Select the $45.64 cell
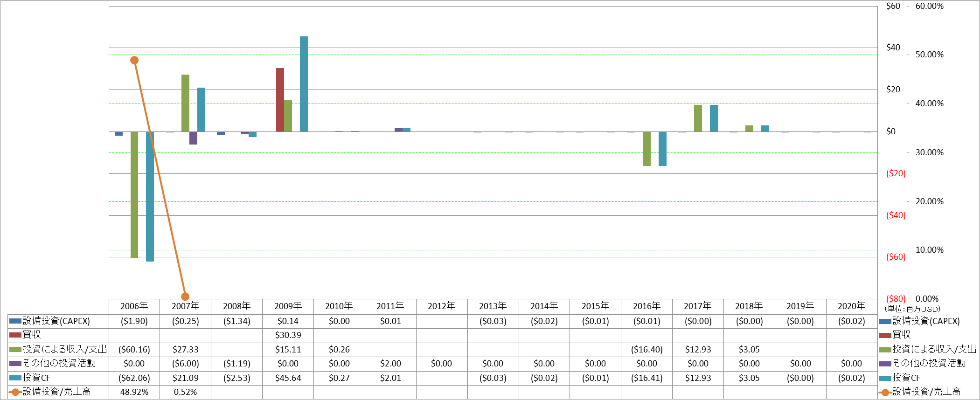This screenshot has height=400, width=980. pos(288,378)
